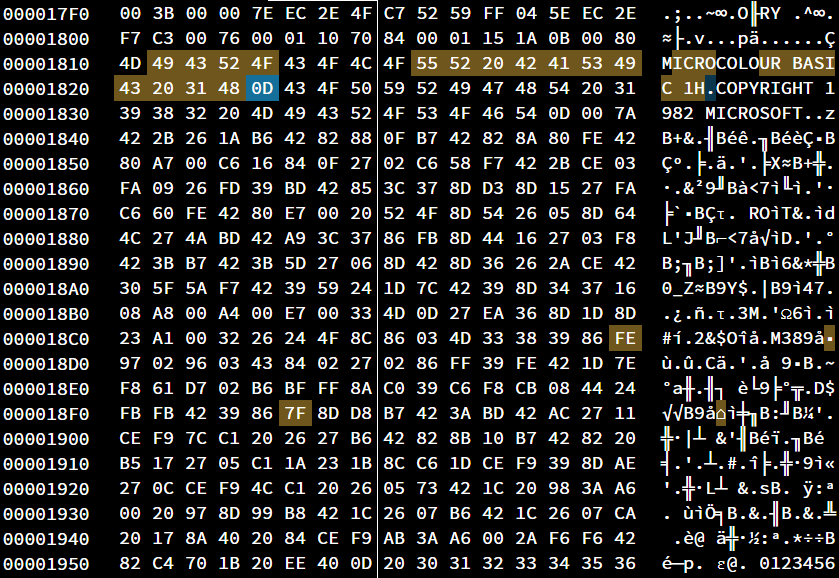839x578 pixels.
Task: Click the vertical divider between the hex byte groups
Action: pos(377,289)
